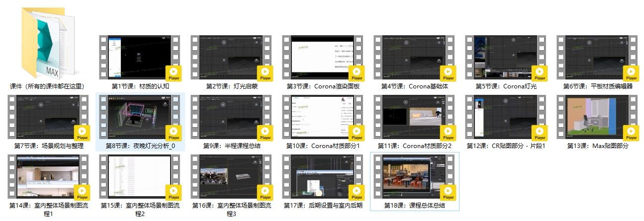
Task: Select the 第17课:后期设置与室内后期 video thumbnail
Action: click(323, 177)
